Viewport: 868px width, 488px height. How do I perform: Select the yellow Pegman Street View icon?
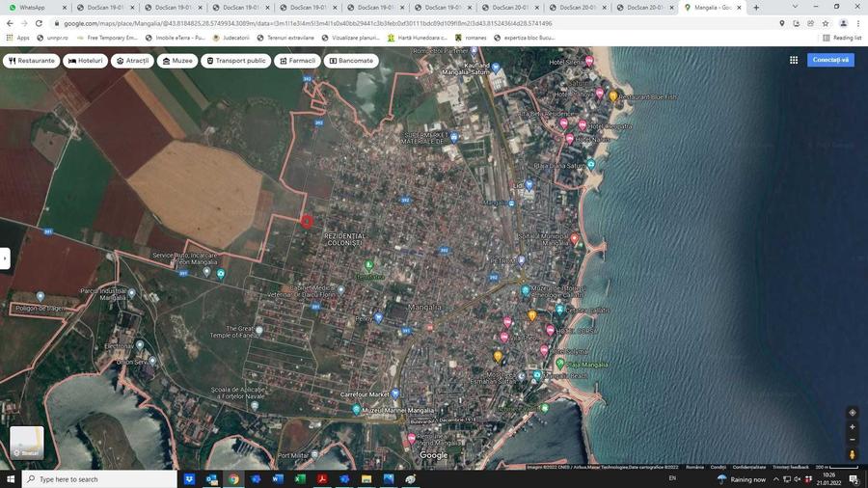[x=852, y=454]
